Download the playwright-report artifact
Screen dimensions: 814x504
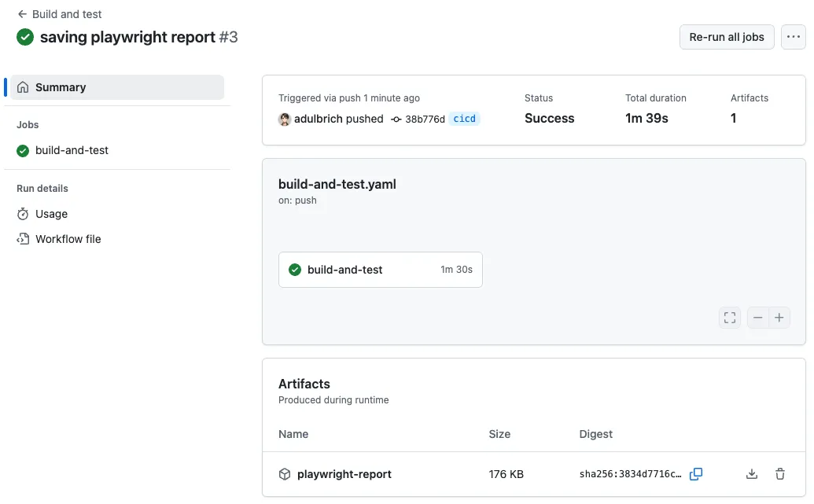click(x=751, y=474)
